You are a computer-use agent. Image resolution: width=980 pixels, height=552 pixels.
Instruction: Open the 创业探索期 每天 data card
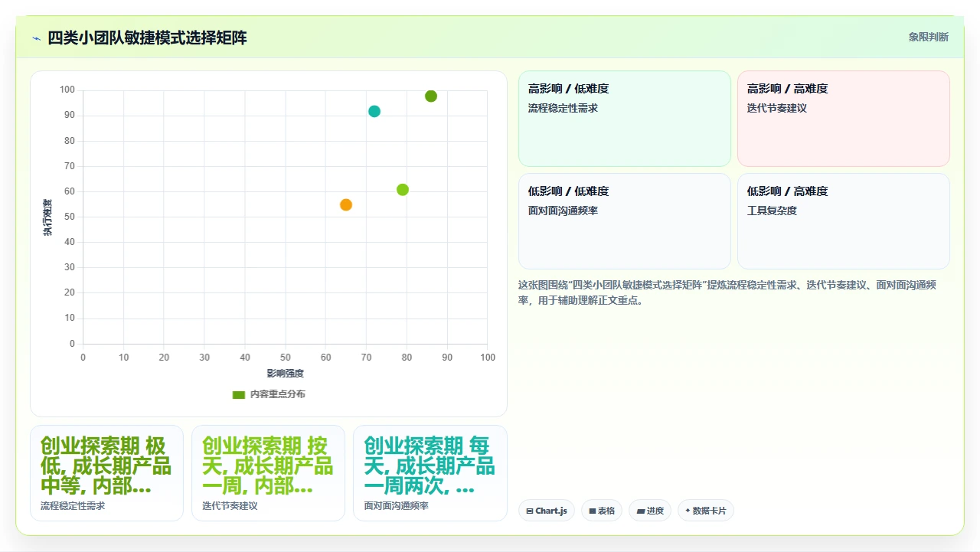[430, 473]
